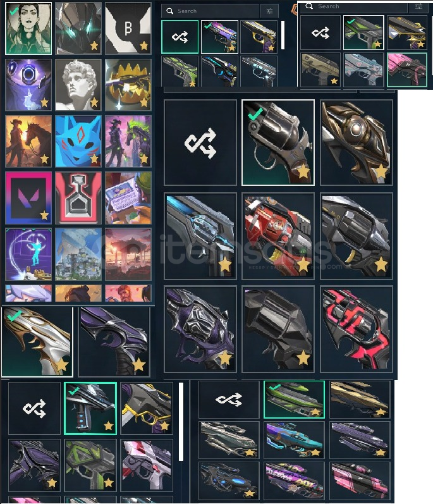Select the pink pistol skin in right panel
This screenshot has height=504, width=433.
click(x=407, y=70)
